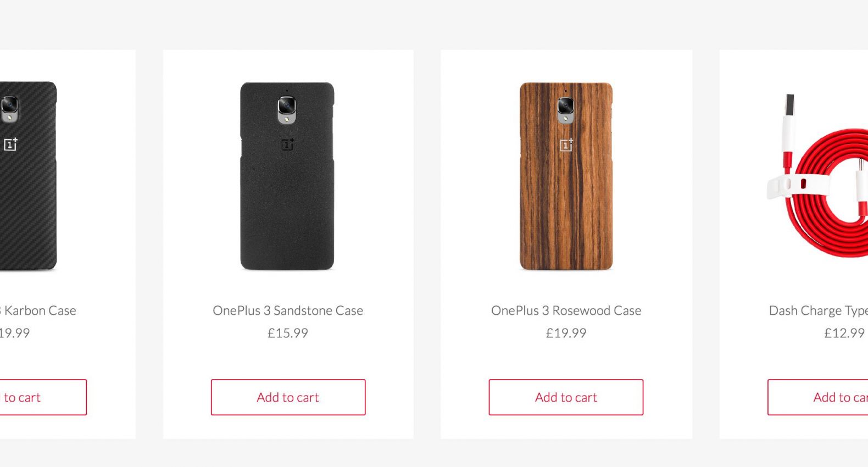
Task: Add the Rosewood Case to cart
Action: point(566,397)
